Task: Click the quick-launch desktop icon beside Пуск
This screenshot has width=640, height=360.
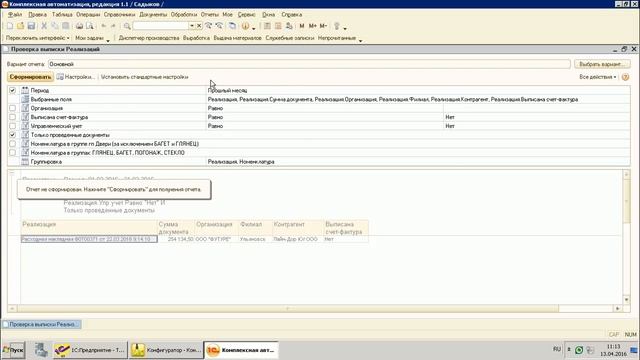Action: (41, 350)
